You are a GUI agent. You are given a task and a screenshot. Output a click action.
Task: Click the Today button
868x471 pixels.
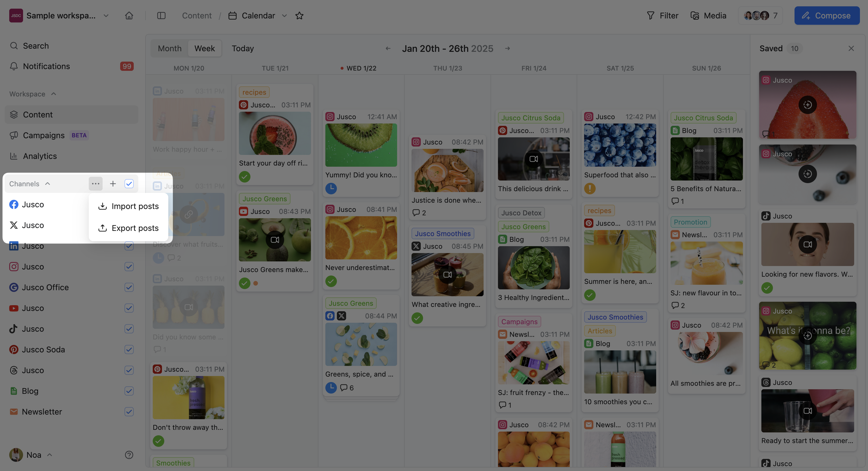243,48
